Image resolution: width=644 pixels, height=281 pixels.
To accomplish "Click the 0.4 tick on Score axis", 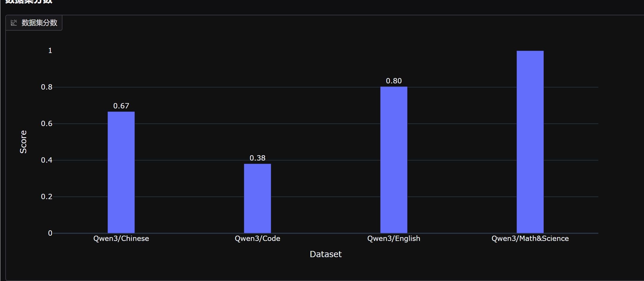I will point(47,160).
